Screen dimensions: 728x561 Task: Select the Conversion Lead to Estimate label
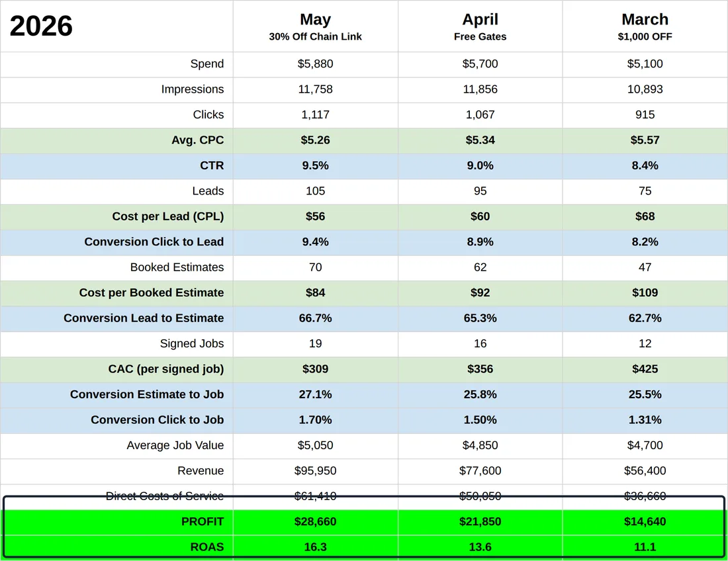144,318
